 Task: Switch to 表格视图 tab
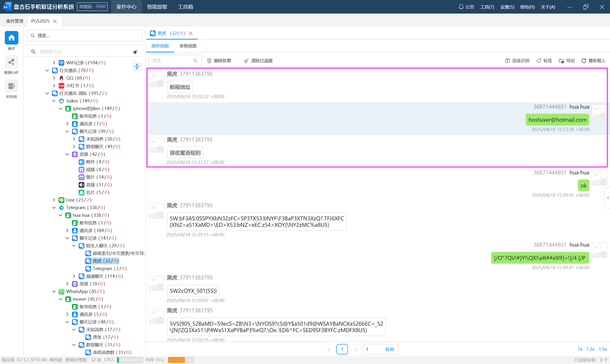[x=188, y=46]
